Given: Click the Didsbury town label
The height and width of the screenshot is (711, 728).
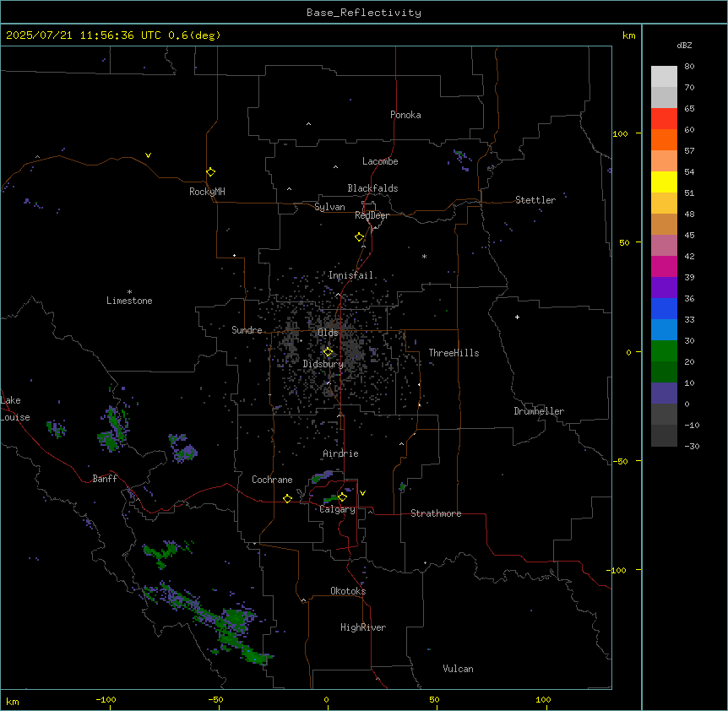Looking at the screenshot, I should click(x=323, y=364).
